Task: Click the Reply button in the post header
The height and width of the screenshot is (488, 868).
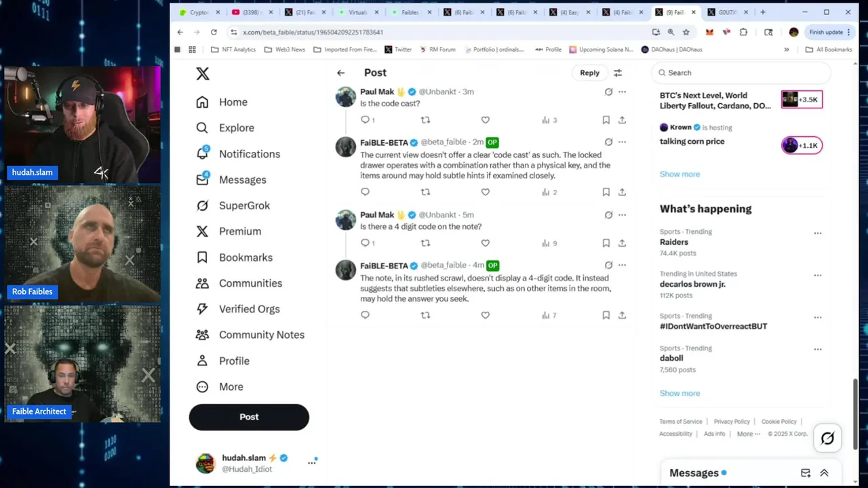Action: pyautogui.click(x=589, y=73)
